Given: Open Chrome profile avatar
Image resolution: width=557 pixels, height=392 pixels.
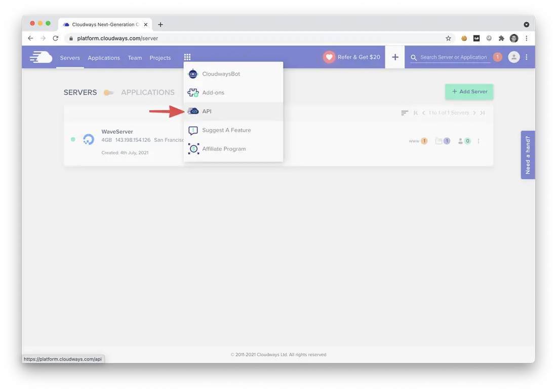Looking at the screenshot, I should coord(513,38).
